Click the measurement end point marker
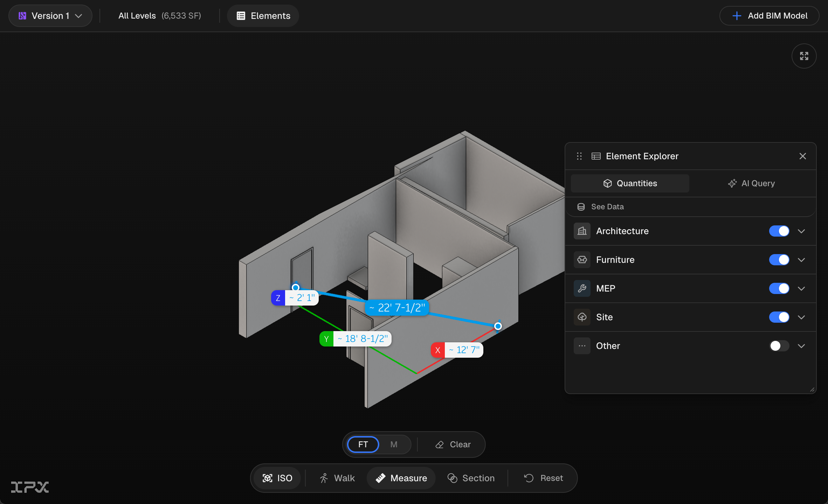This screenshot has height=504, width=828. coord(498,326)
